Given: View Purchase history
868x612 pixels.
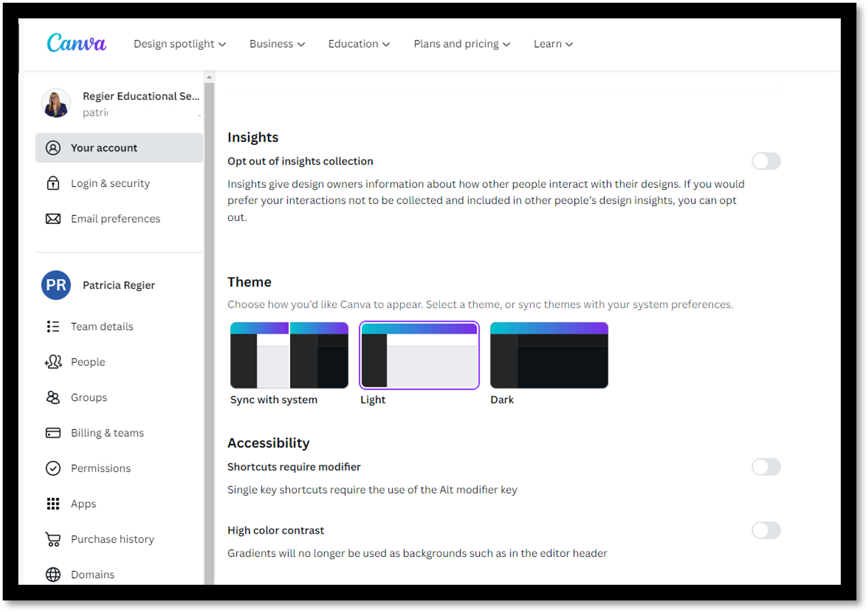Looking at the screenshot, I should pyautogui.click(x=119, y=539).
